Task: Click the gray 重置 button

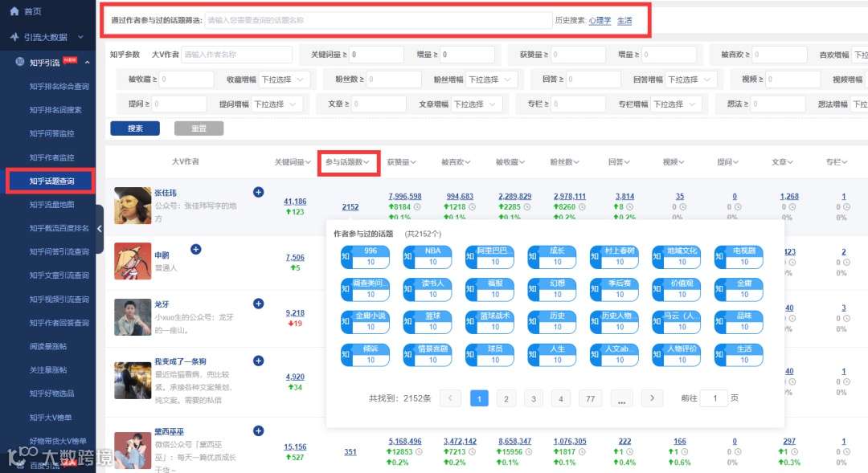Action: (x=199, y=128)
